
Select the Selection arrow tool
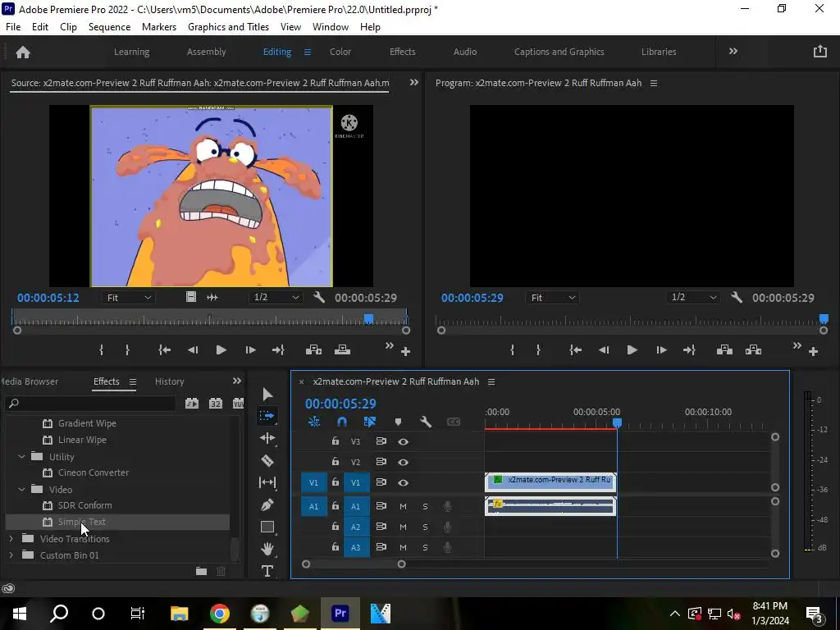click(x=267, y=395)
